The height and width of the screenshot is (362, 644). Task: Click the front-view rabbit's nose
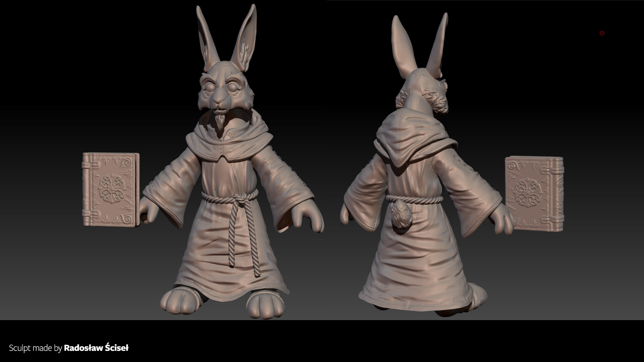[219, 101]
